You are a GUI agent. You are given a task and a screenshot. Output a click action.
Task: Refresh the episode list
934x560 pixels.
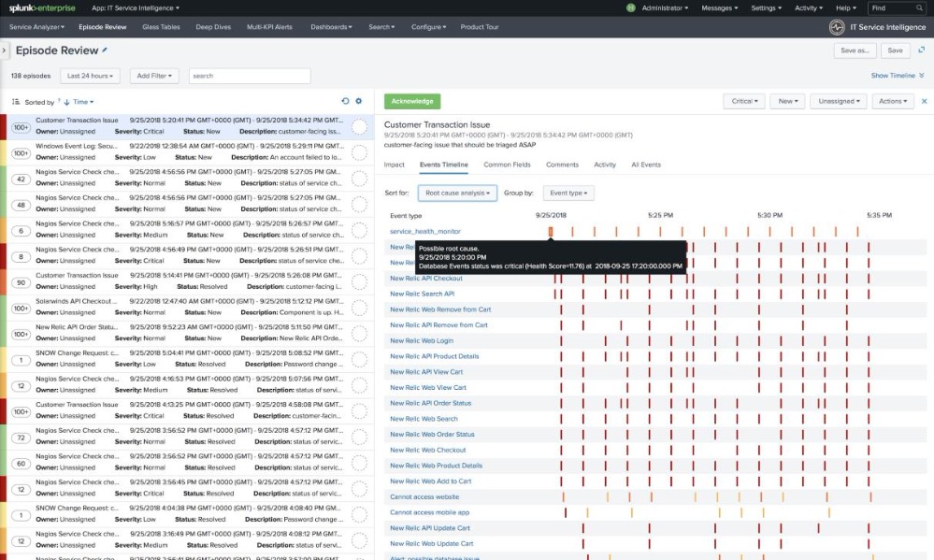click(x=345, y=101)
